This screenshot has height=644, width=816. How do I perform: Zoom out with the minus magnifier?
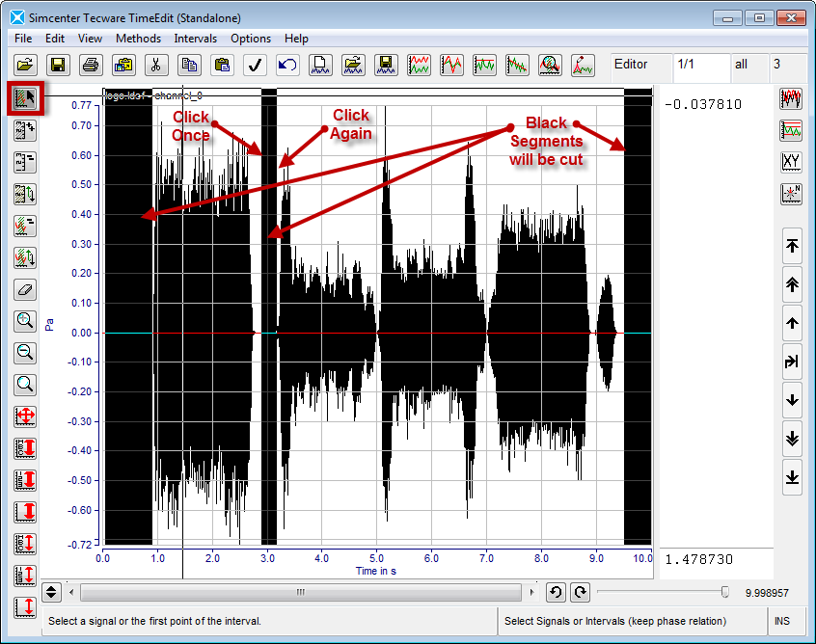[x=25, y=353]
